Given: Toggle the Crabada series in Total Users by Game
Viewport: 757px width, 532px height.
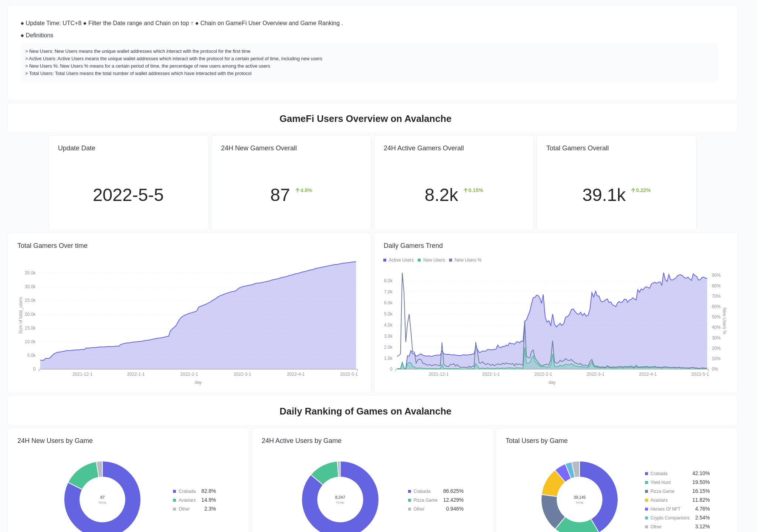Looking at the screenshot, I should (646, 474).
